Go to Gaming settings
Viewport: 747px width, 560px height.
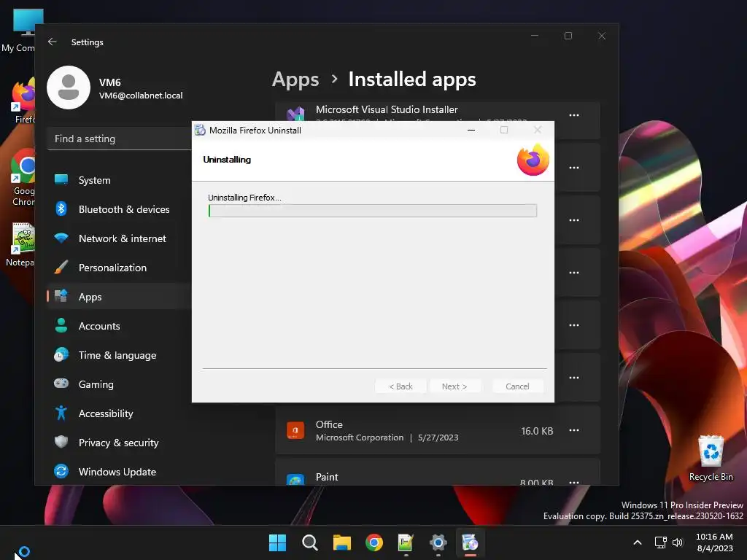click(x=119, y=384)
